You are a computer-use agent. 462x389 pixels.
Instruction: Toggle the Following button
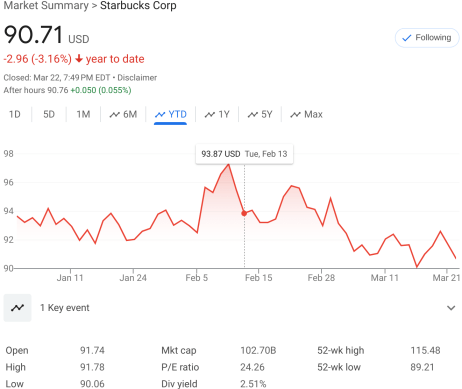[427, 38]
